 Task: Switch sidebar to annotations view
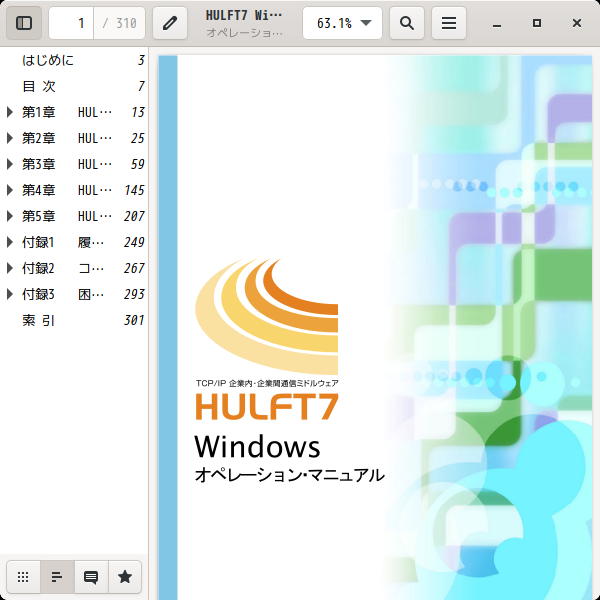91,577
